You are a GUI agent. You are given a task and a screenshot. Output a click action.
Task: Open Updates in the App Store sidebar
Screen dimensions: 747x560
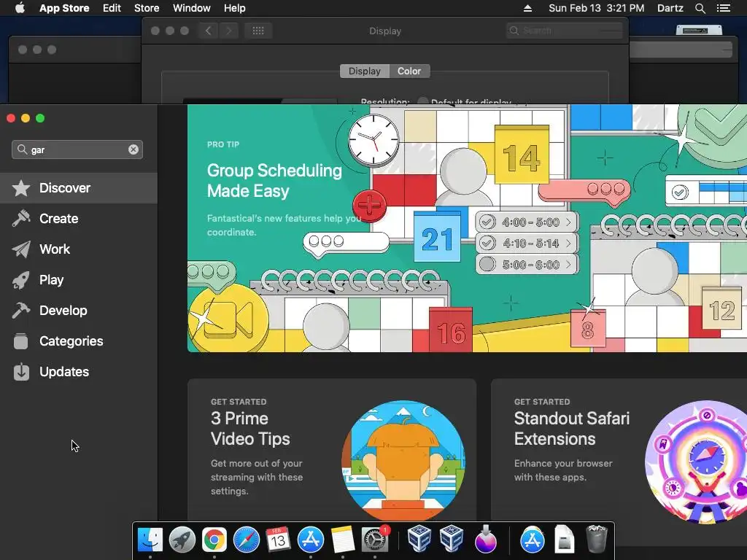tap(79, 372)
